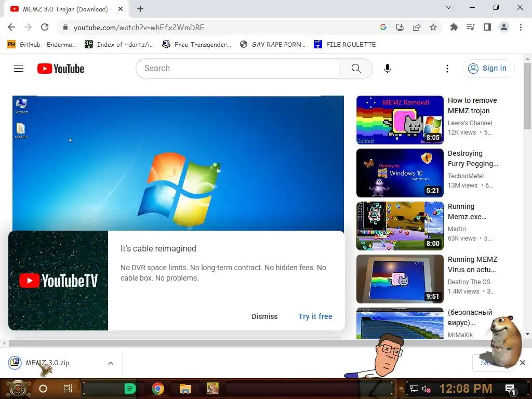
Task: Go to YouTube home via logo
Action: (x=61, y=69)
